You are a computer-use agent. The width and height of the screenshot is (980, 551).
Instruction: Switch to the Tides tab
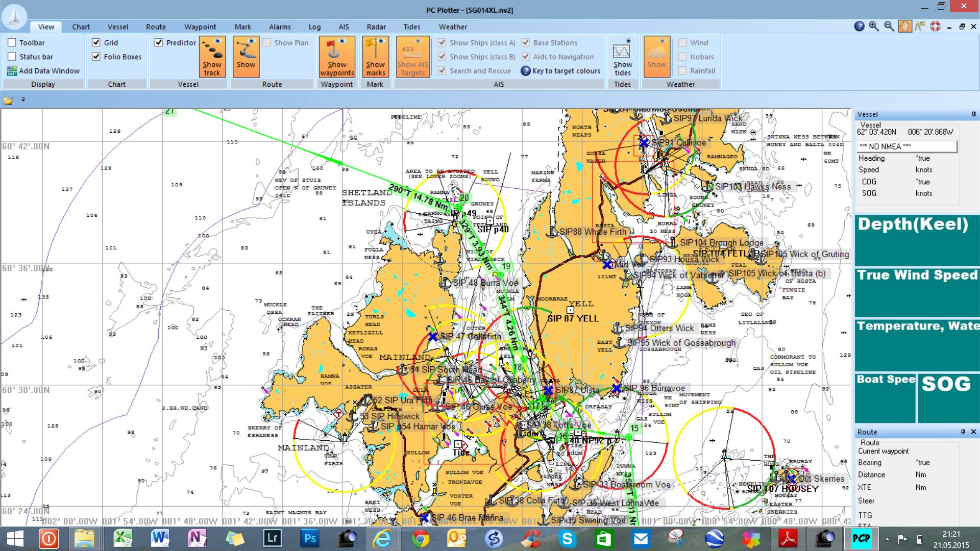click(x=412, y=27)
